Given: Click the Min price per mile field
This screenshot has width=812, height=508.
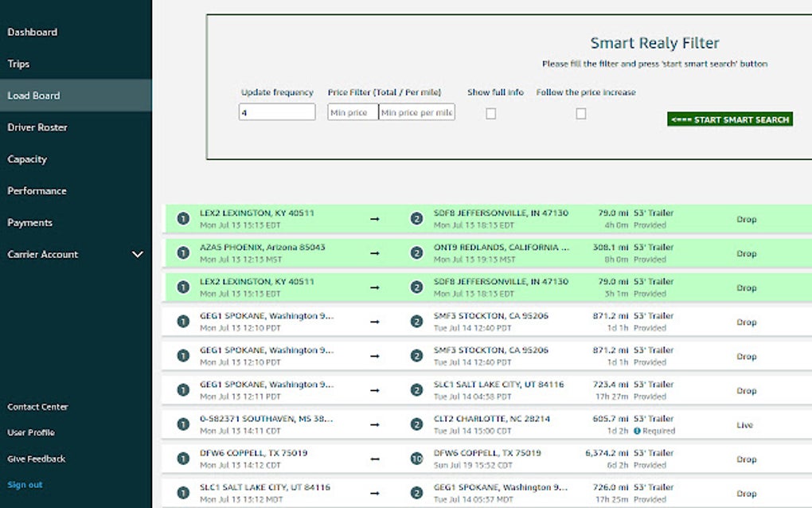Looking at the screenshot, I should 416,112.
